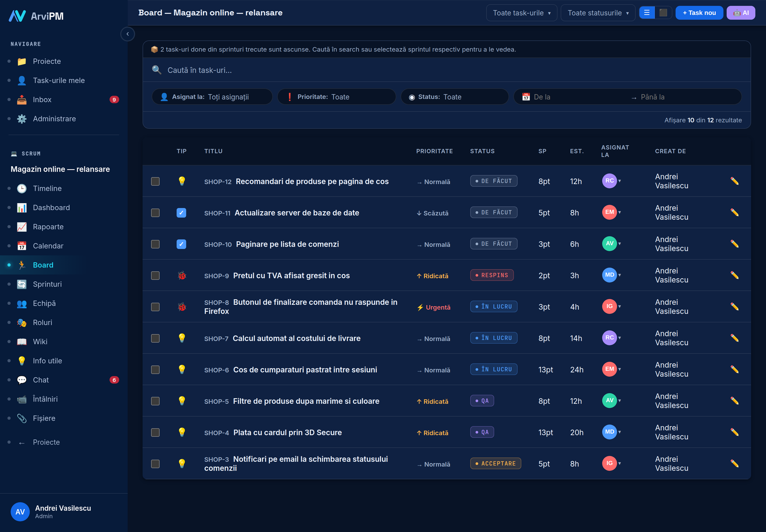Click the RESPINS status badge for SHOP-9
766x532 pixels.
(x=492, y=275)
